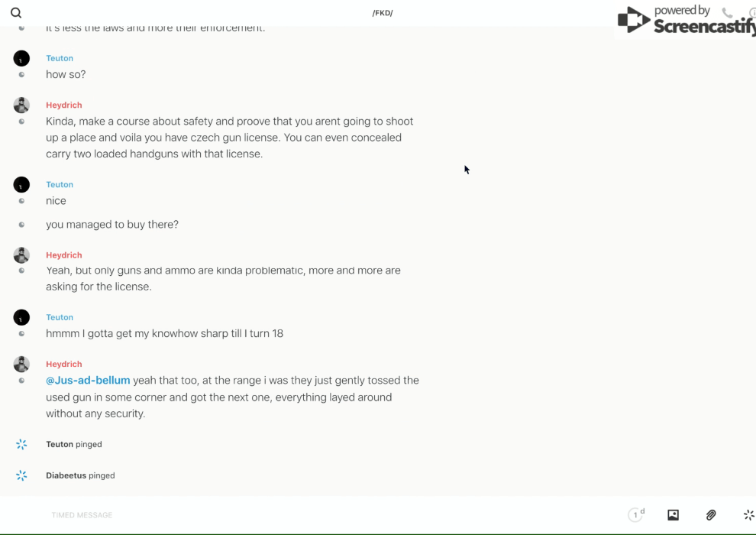Click the Heydrich name above the 'Yeah, but only guns' message
756x535 pixels.
coord(64,255)
